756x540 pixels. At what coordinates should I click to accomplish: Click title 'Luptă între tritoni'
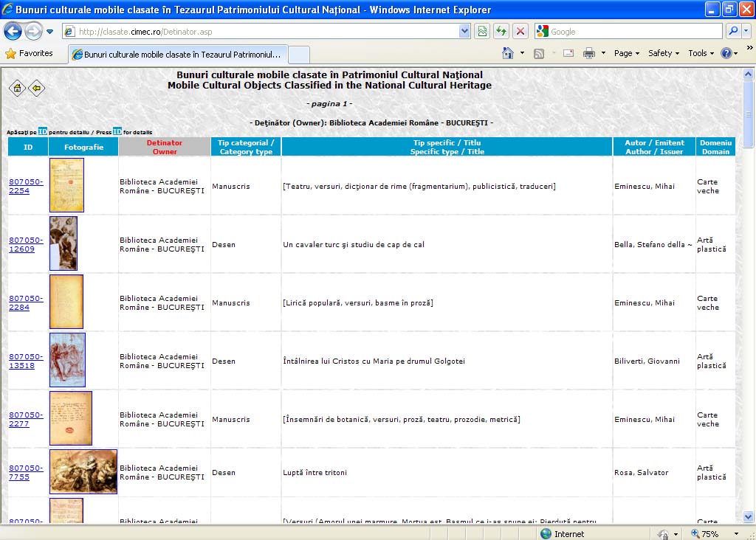(x=315, y=473)
